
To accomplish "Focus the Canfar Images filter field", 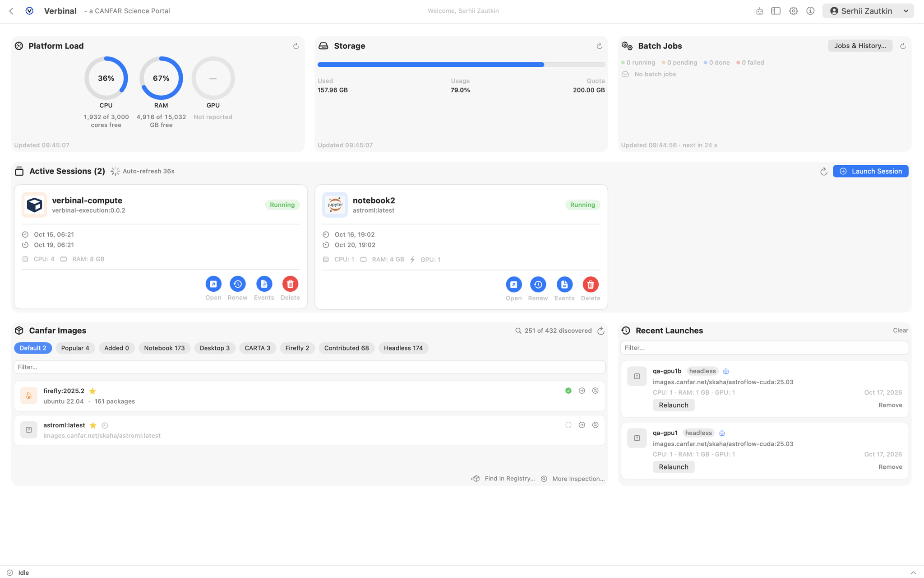I will point(310,367).
